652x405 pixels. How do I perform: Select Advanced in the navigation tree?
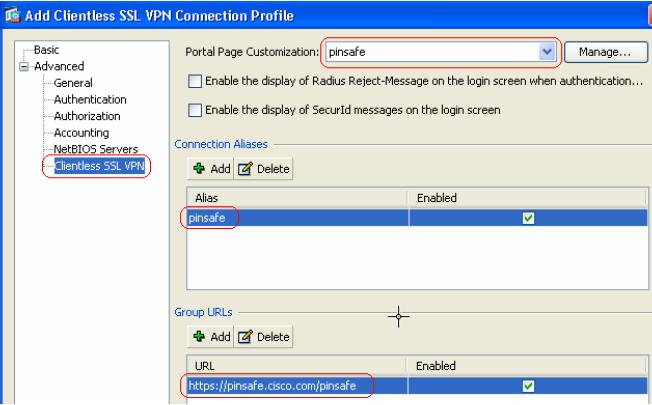(x=59, y=66)
